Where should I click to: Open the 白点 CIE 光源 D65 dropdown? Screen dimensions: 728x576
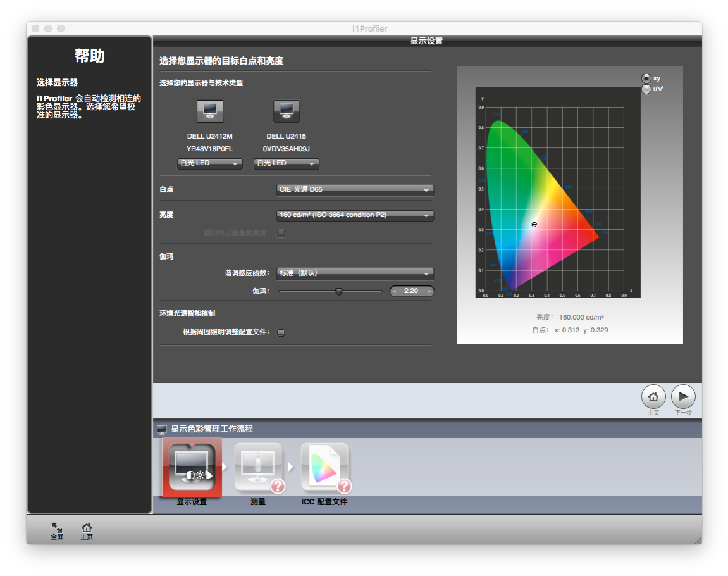[354, 190]
